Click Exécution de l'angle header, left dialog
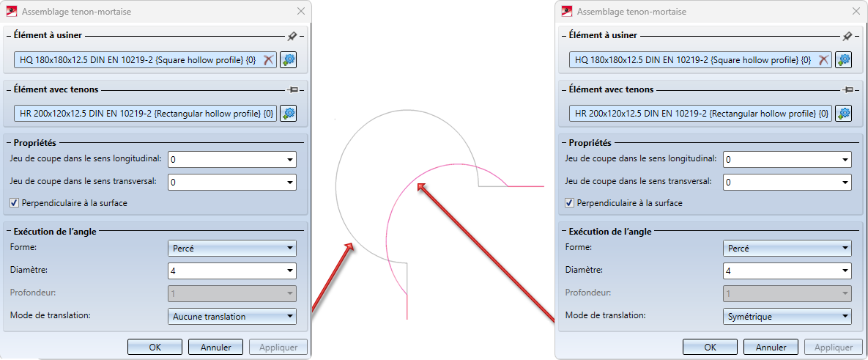Screen dimensions: 868x360 click(53, 230)
